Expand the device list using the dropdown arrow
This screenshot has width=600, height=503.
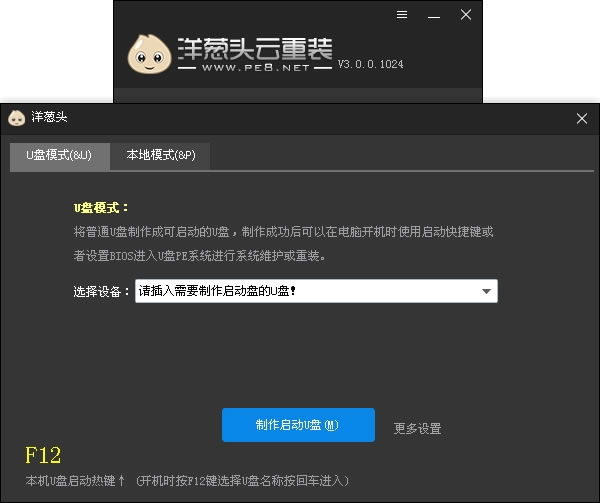click(486, 291)
